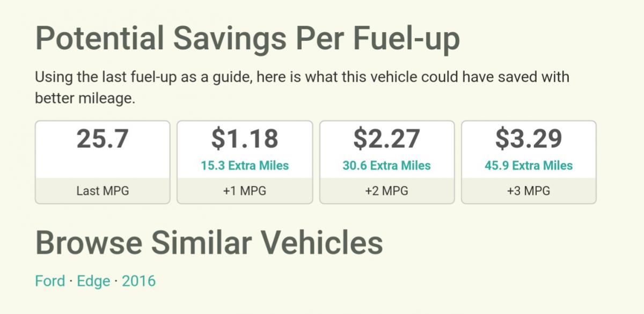Click the dot separator between Edge and 2016
The width and height of the screenshot is (644, 314).
(116, 281)
